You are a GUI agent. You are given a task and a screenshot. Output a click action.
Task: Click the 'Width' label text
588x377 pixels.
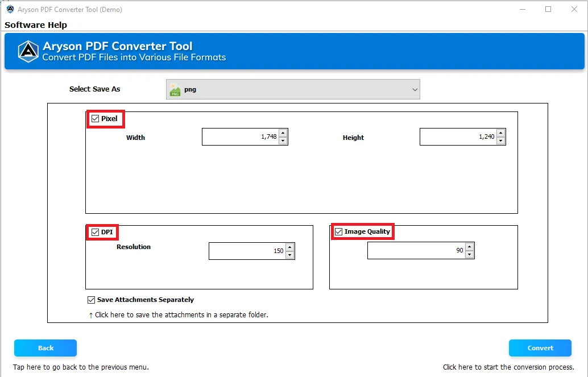pos(135,137)
